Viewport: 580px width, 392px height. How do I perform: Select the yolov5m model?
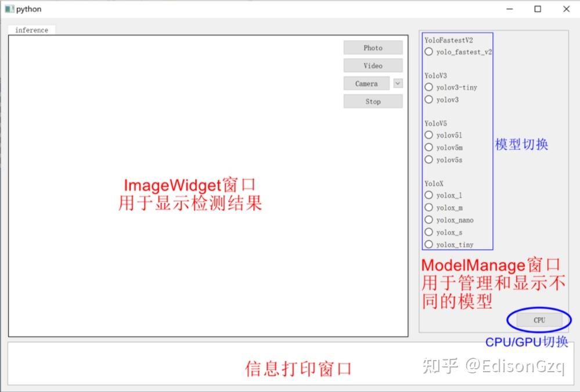[428, 147]
